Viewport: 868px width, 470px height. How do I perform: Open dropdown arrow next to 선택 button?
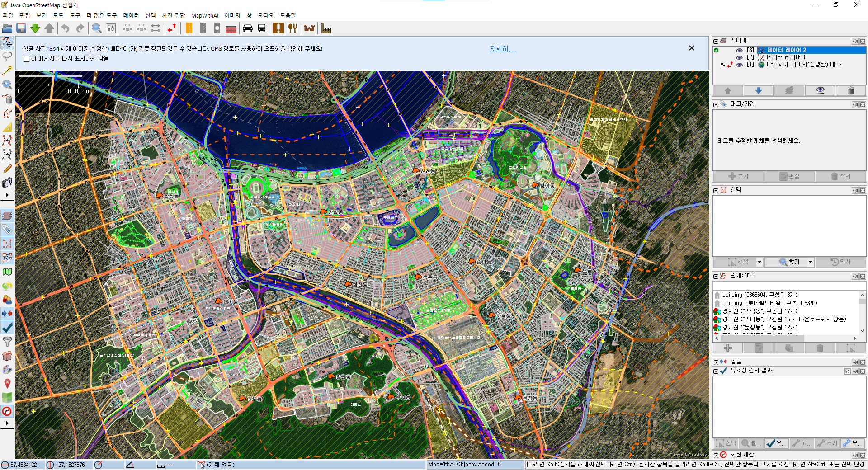pyautogui.click(x=759, y=262)
